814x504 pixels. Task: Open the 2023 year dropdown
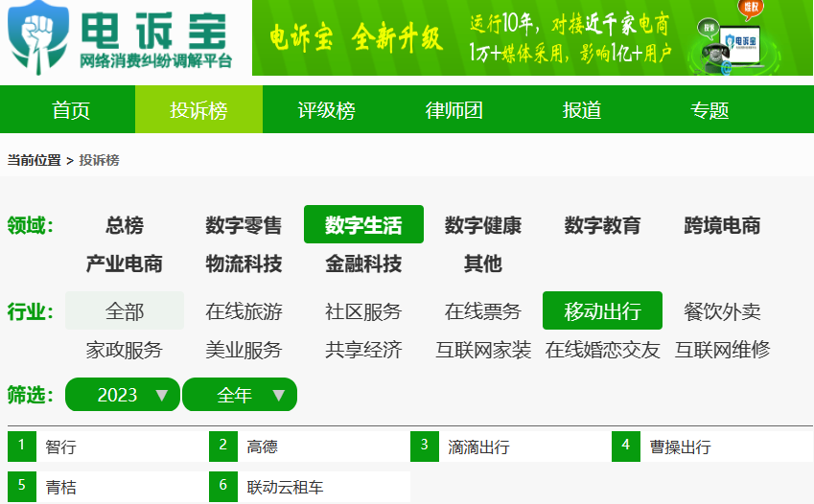point(123,395)
